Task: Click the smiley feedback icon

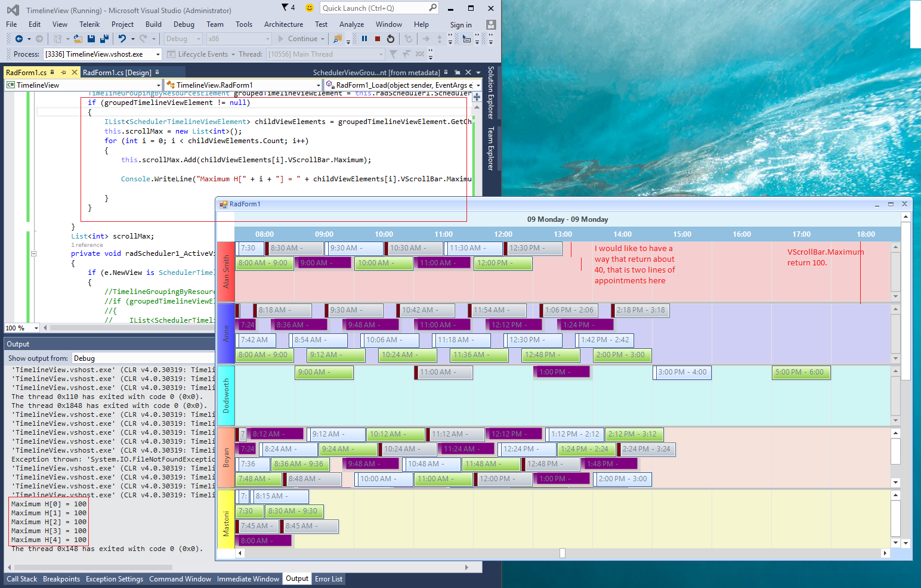Action: pyautogui.click(x=309, y=8)
